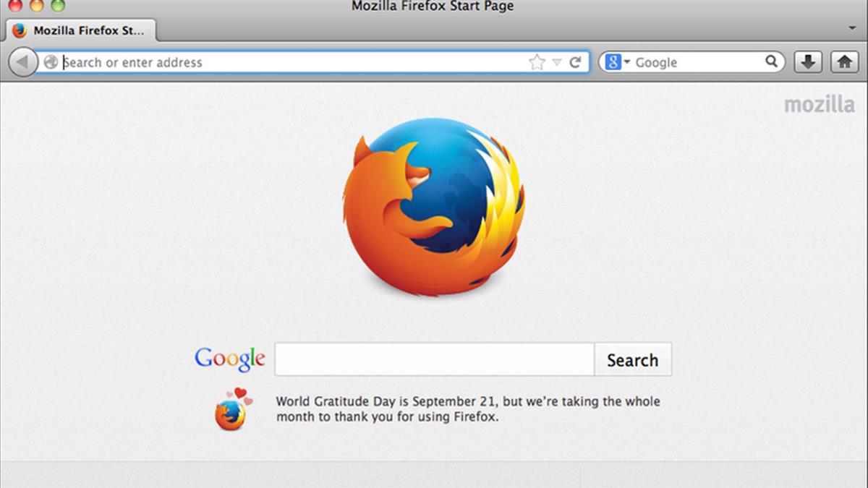Open the Google search engine dropdown
Image resolution: width=868 pixels, height=488 pixels.
617,62
